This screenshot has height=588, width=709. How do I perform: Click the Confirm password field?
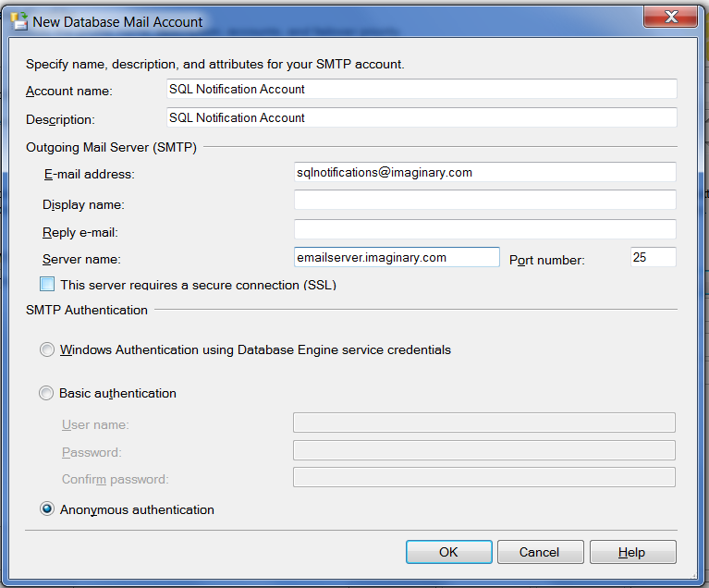point(483,478)
